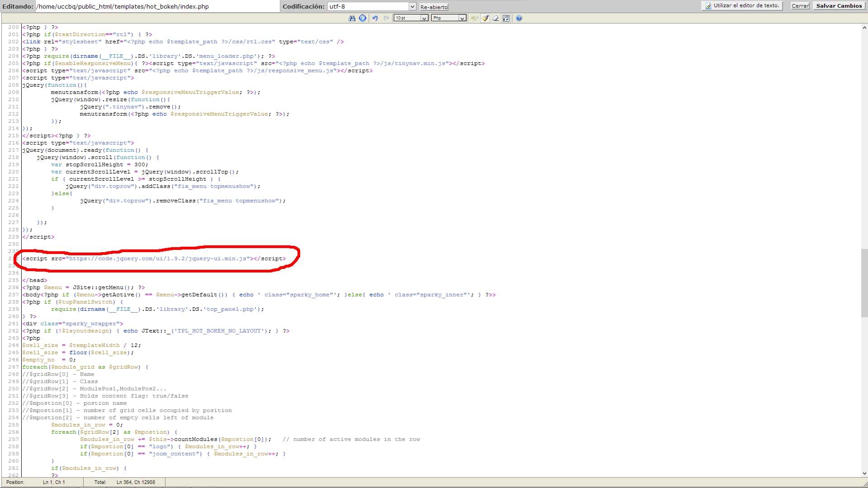Viewport: 868px width, 488px height.
Task: Click comment line '//$gridRow[0] - Name'
Action: tap(58, 374)
